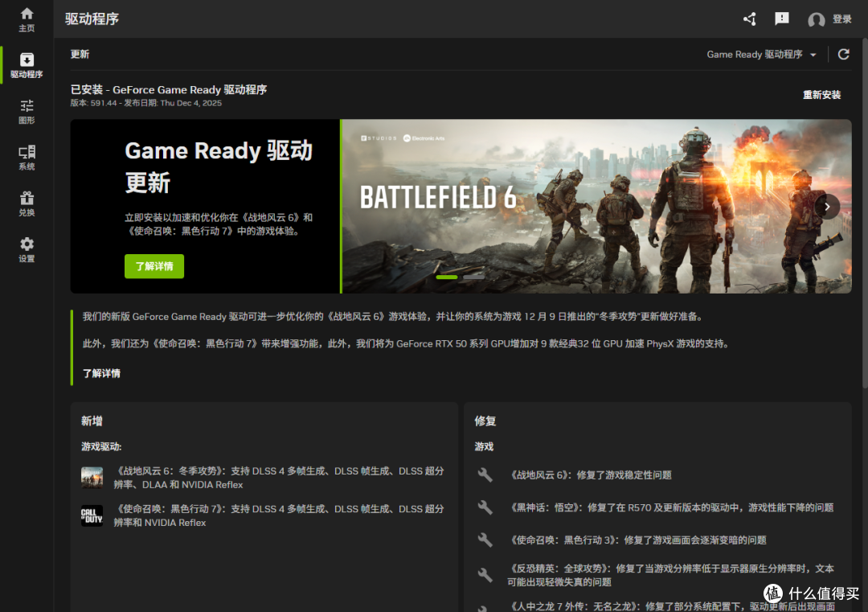Click the 《战地风云 6：冬季攻势》 DLSS 4 entry

click(x=278, y=478)
